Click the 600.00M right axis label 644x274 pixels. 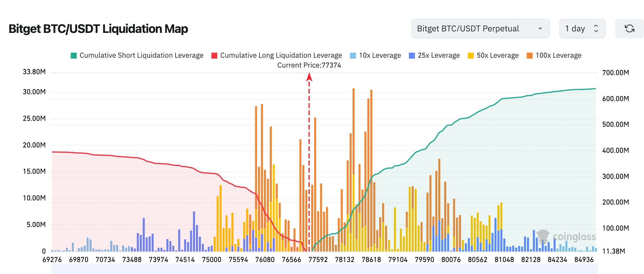[616, 99]
